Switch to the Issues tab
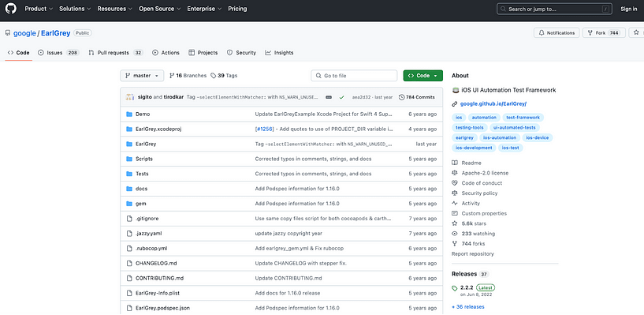The height and width of the screenshot is (315, 644). coord(58,53)
